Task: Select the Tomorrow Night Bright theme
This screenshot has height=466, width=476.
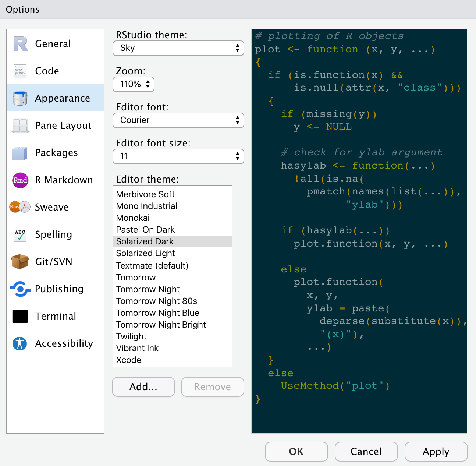Action: coord(173,325)
